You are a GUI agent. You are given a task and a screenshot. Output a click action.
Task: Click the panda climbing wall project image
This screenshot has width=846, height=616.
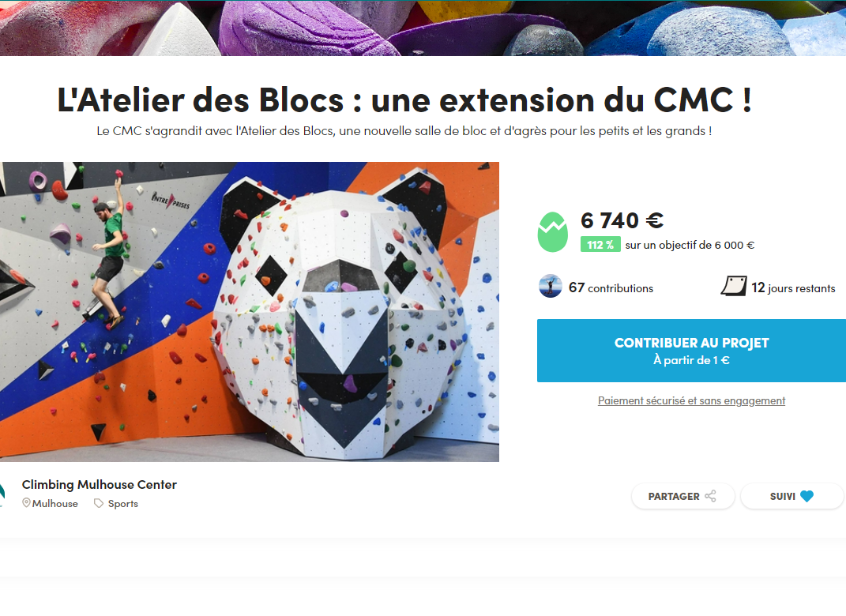pyautogui.click(x=250, y=312)
